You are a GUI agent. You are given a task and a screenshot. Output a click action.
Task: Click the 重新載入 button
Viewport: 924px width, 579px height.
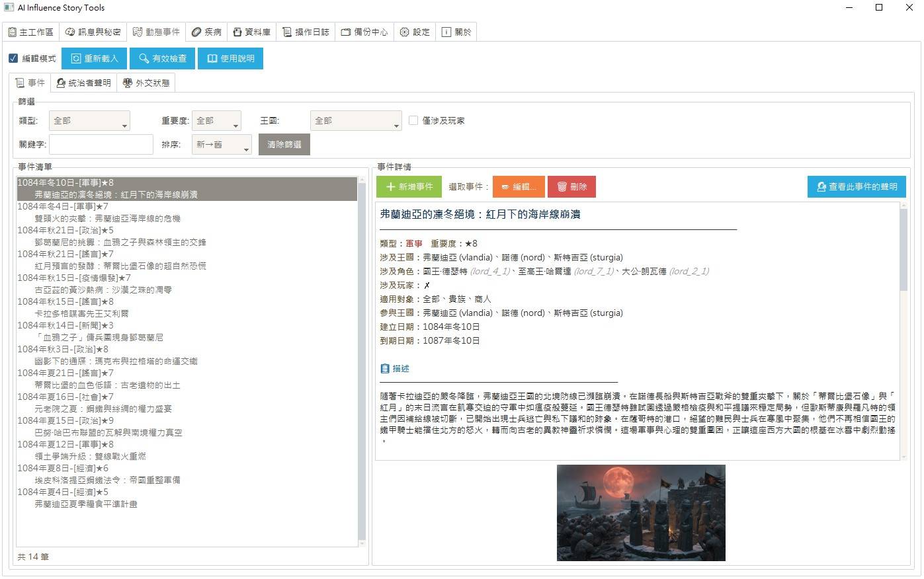(x=94, y=58)
